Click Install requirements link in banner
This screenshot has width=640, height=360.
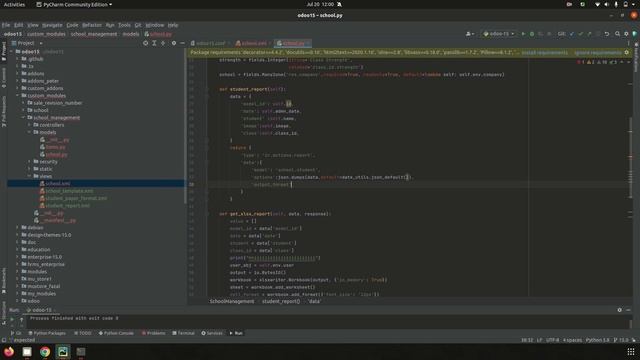pos(544,52)
